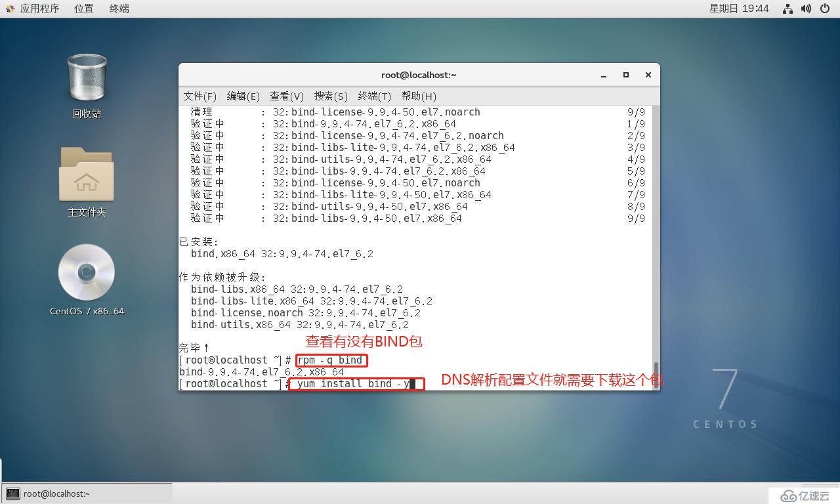The height and width of the screenshot is (504, 840).
Task: Click the 验证中 line ending with 1/9
Action: tap(418, 124)
